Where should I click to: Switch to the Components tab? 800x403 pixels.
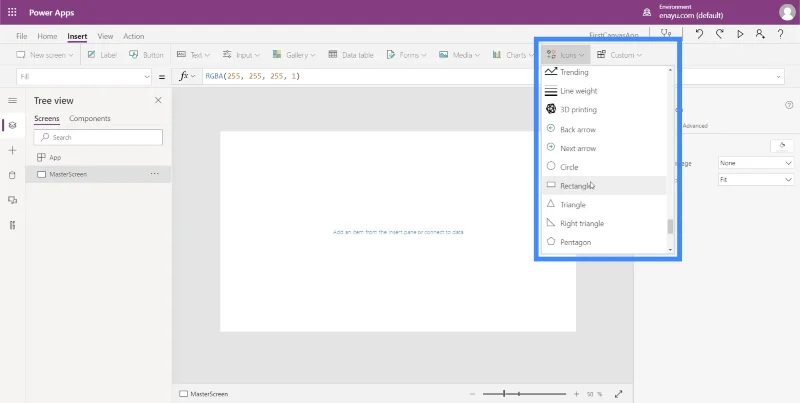tap(90, 118)
